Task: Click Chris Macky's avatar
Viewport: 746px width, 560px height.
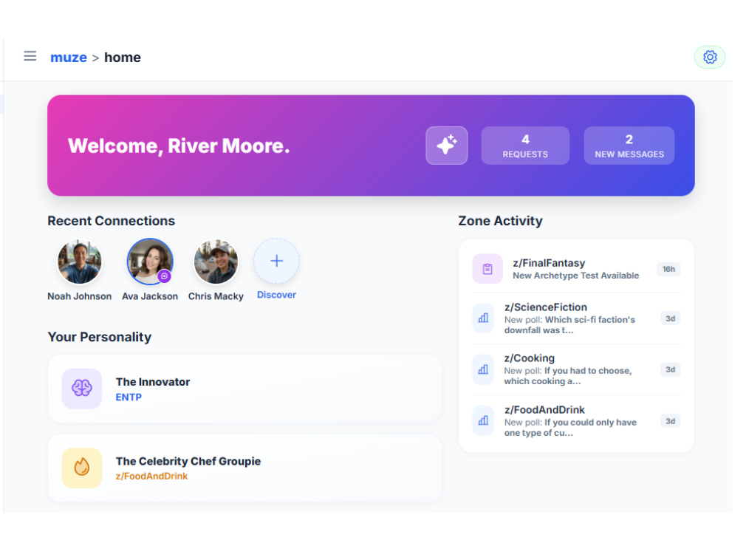Action: click(x=216, y=261)
